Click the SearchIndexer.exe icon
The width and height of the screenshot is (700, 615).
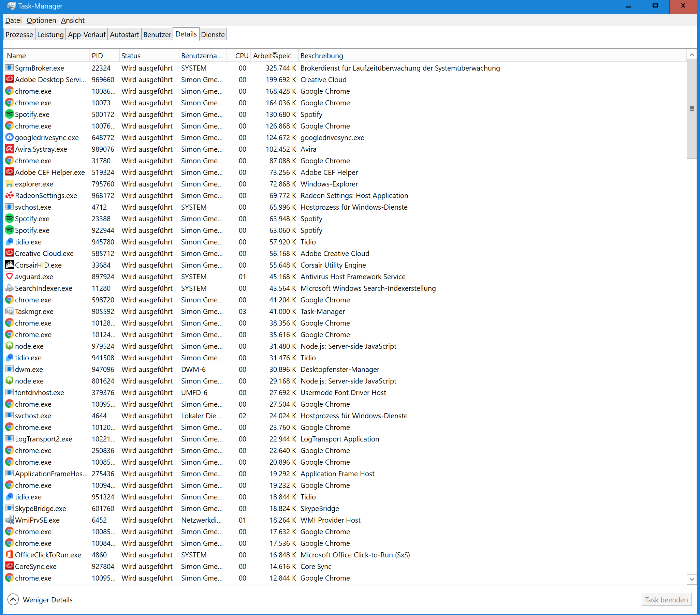click(9, 288)
